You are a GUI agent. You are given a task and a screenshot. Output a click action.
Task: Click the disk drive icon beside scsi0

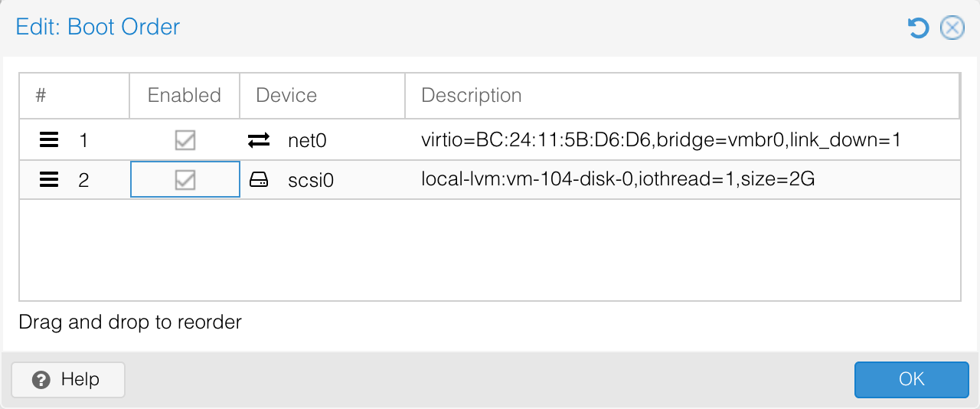tap(259, 180)
